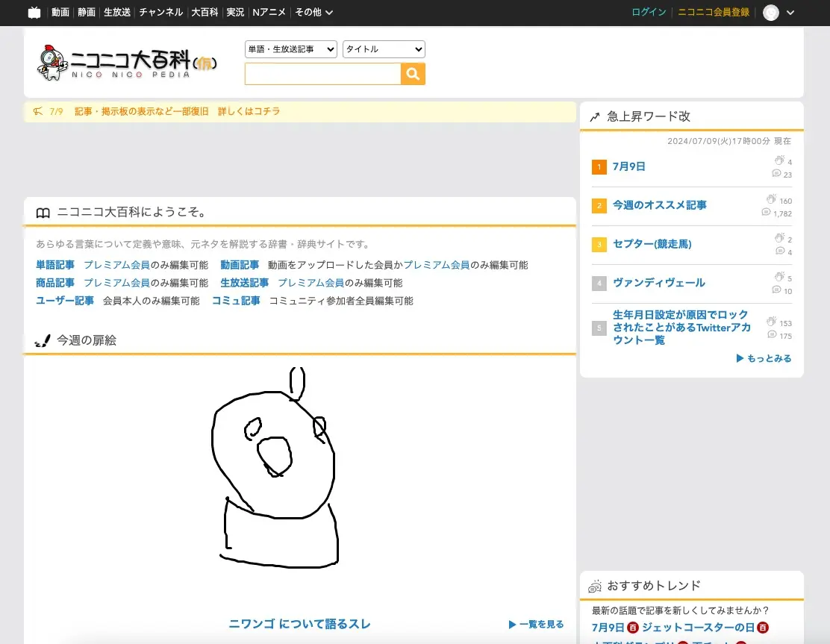Click the hand-drawn cover illustration
The height and width of the screenshot is (644, 830).
click(x=275, y=468)
